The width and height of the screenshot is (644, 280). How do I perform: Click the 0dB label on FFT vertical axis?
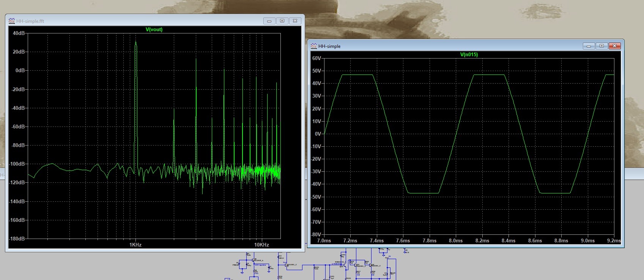[x=20, y=70]
